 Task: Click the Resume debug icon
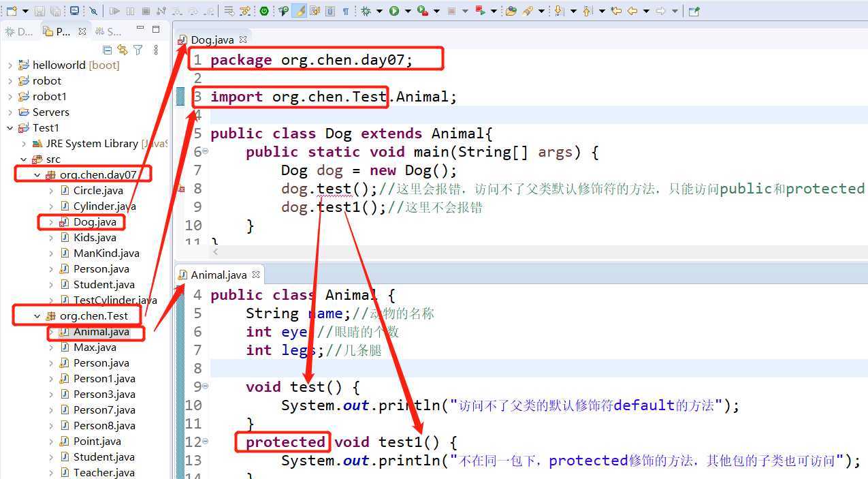pos(114,11)
